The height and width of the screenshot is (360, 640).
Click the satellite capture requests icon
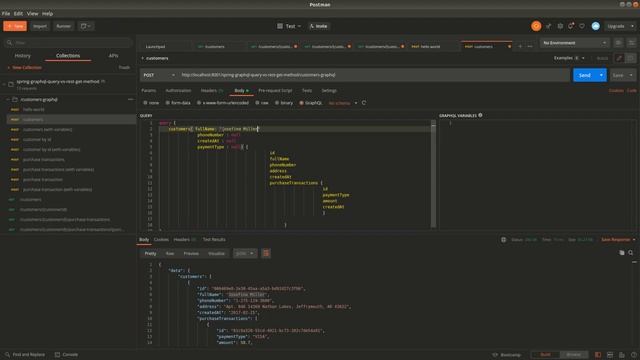pos(549,26)
